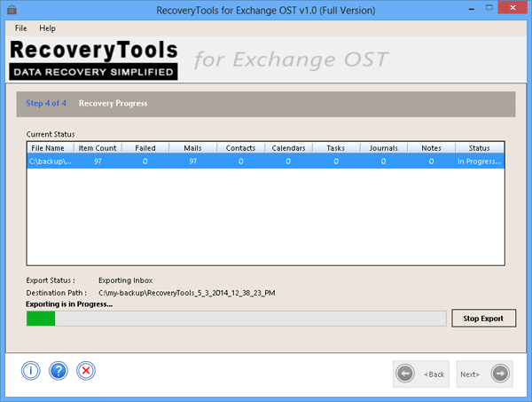Click the round info icon
This screenshot has width=532, height=402.
pyautogui.click(x=31, y=371)
